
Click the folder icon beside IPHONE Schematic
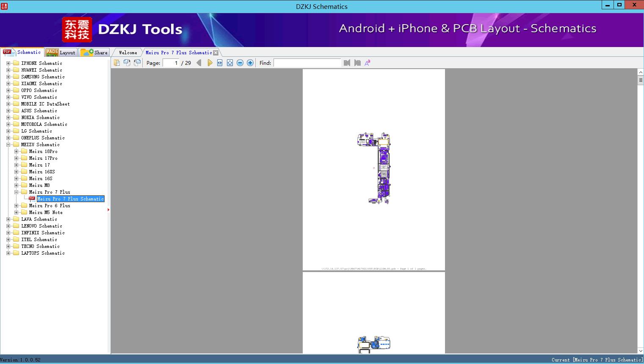pos(16,63)
